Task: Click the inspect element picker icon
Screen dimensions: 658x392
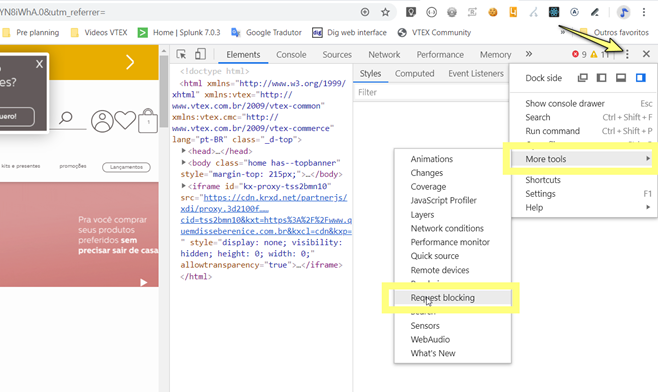Action: (x=181, y=54)
